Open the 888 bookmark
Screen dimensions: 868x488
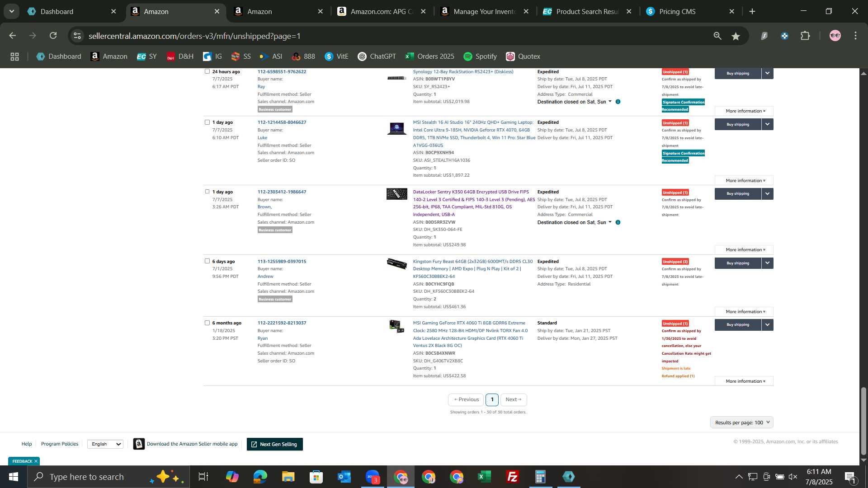click(303, 56)
